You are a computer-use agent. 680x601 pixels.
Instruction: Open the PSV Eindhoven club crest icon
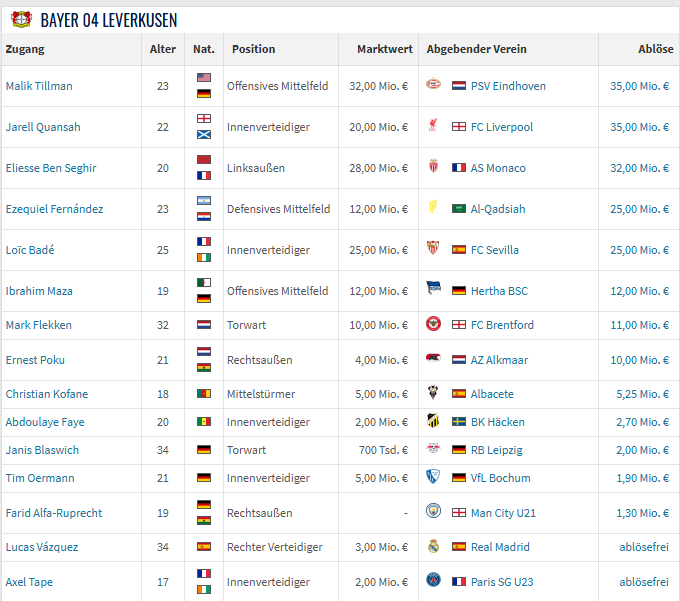point(433,84)
